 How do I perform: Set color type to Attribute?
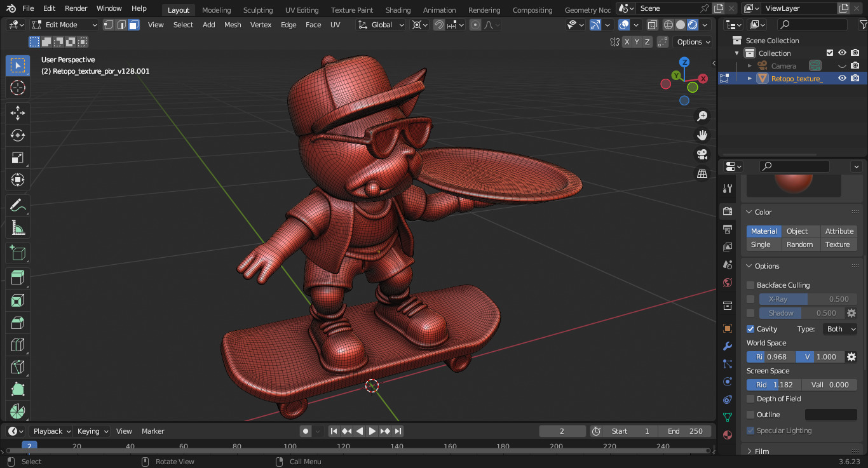coord(839,231)
